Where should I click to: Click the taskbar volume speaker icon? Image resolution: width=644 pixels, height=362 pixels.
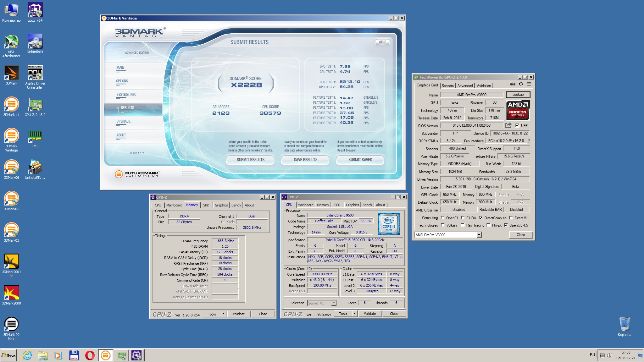(x=609, y=355)
